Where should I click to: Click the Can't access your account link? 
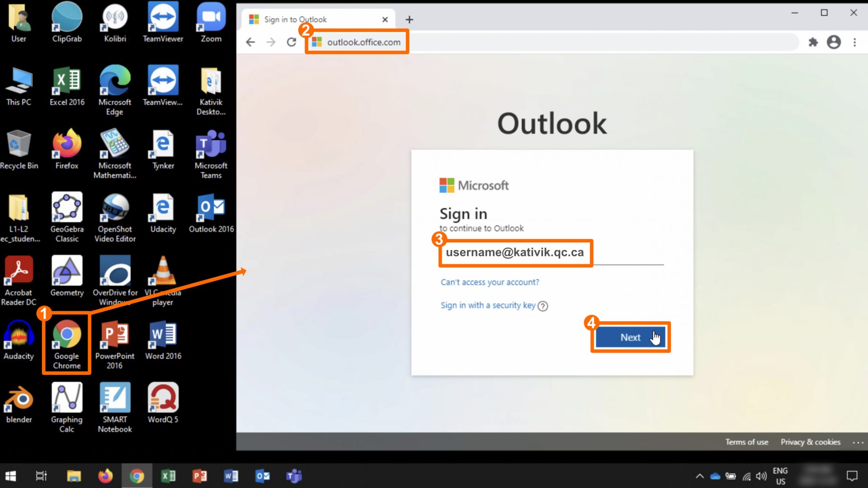click(490, 282)
